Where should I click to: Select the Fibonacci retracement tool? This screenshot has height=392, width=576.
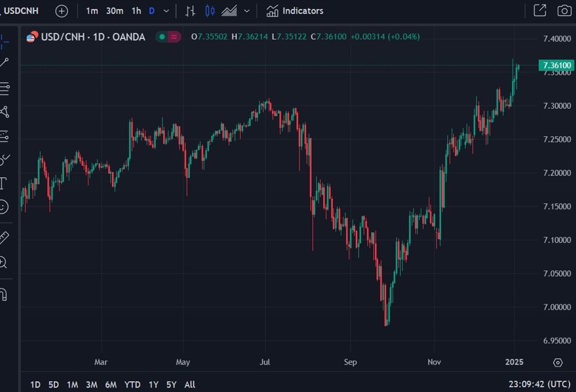(4, 88)
